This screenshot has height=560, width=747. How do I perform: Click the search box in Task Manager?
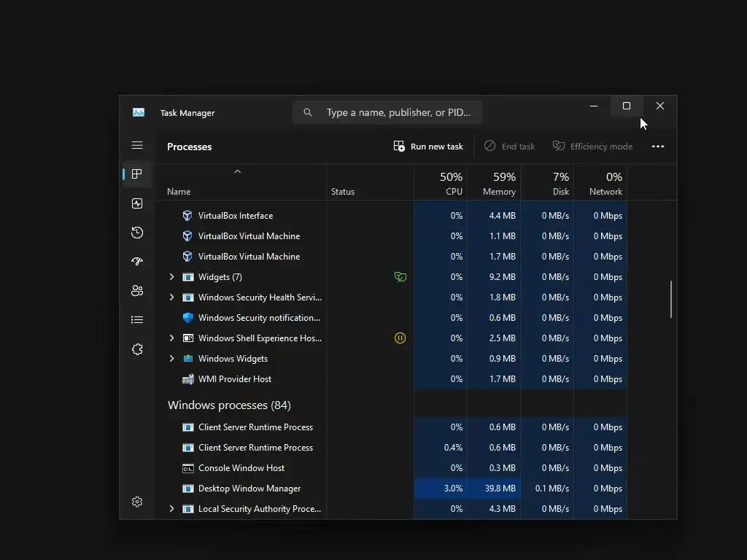(387, 112)
